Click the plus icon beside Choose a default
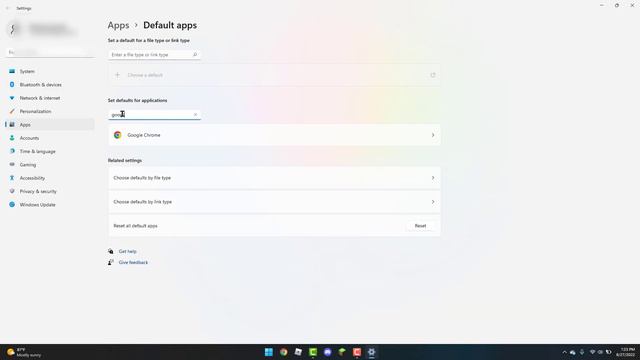This screenshot has width=640, height=360. point(117,75)
